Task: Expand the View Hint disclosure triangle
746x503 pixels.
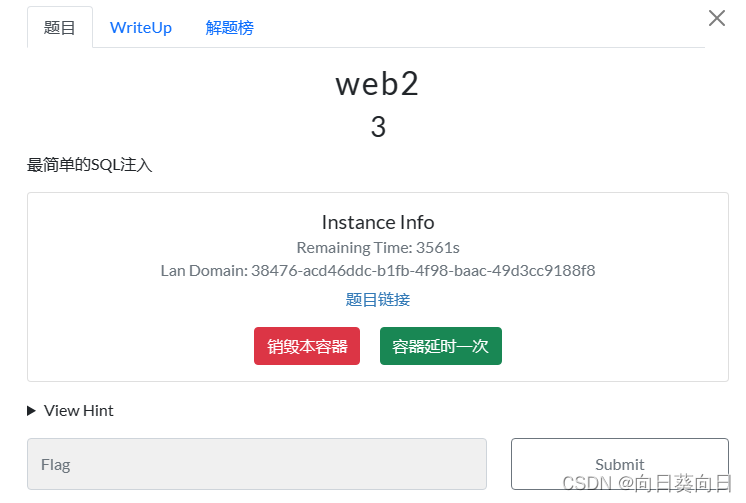Action: click(31, 411)
